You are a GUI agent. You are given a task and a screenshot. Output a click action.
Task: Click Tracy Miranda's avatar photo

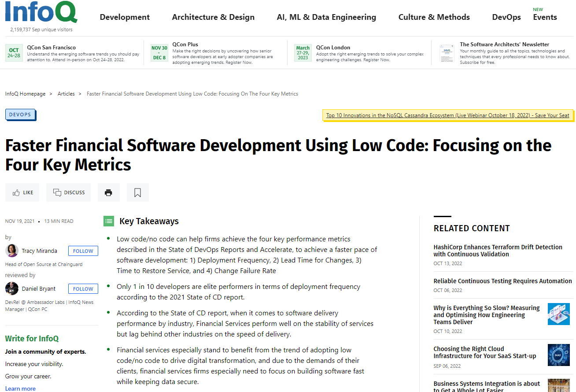coord(12,251)
